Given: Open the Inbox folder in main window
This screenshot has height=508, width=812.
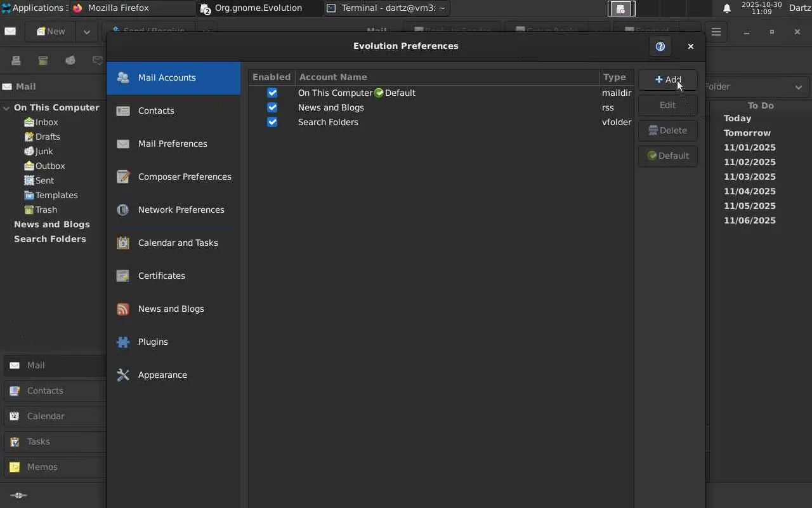Looking at the screenshot, I should click(47, 122).
